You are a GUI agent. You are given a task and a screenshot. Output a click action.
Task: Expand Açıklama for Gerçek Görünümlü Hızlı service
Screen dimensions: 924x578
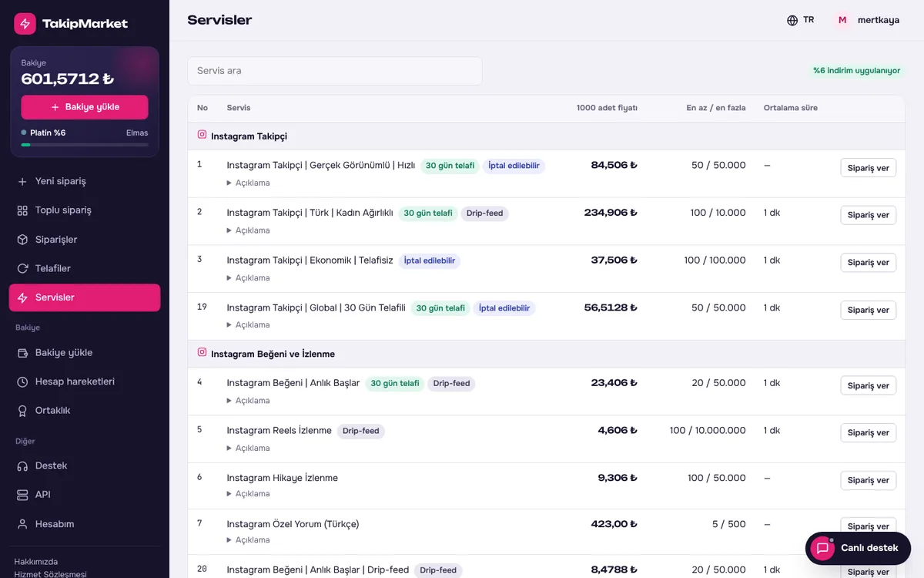pyautogui.click(x=248, y=183)
